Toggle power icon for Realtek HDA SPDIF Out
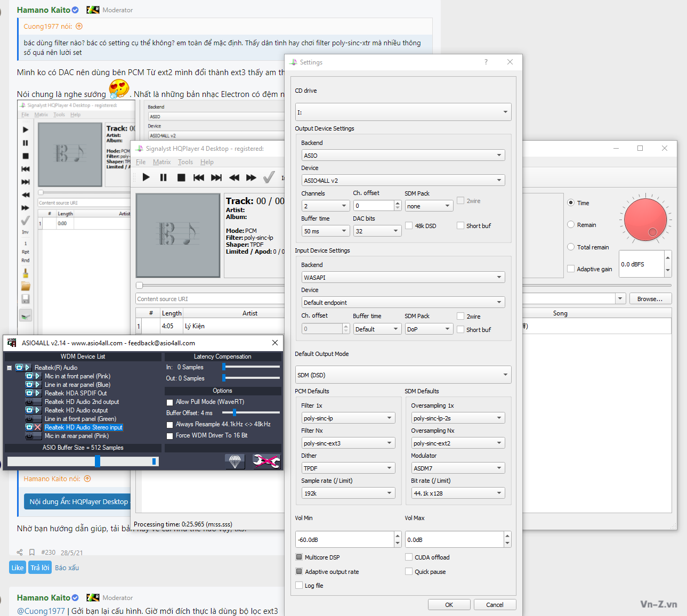 [x=29, y=393]
